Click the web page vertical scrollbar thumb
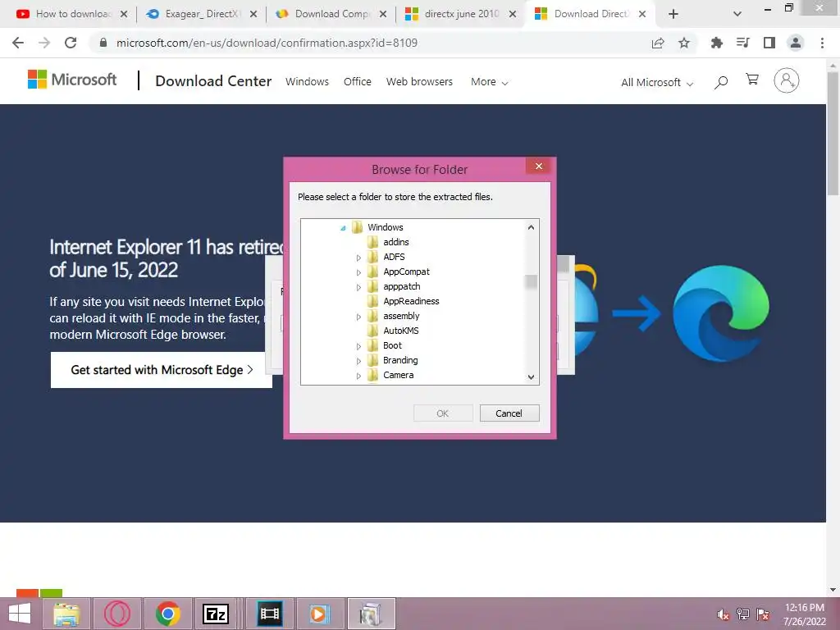This screenshot has width=840, height=630. click(833, 134)
